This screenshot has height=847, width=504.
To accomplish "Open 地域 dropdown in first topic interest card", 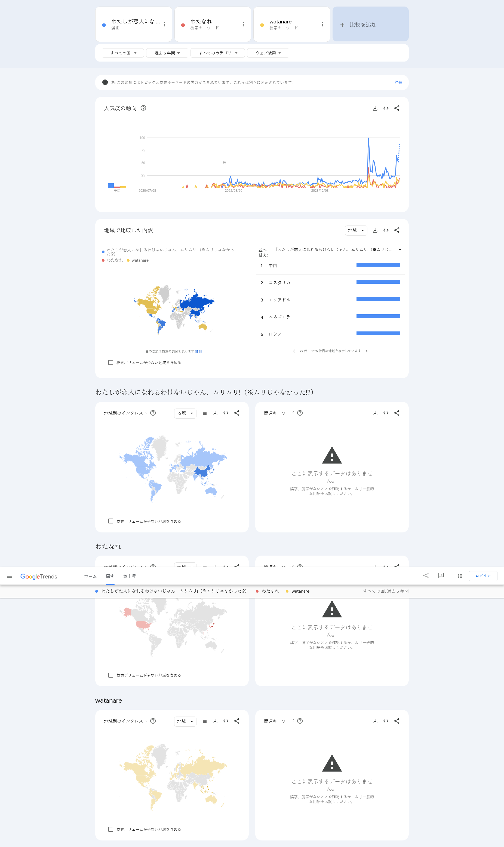I will [x=185, y=413].
